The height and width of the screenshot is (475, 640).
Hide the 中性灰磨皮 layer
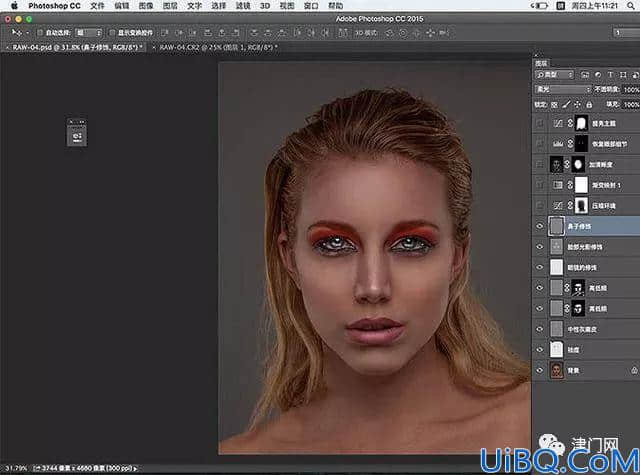pyautogui.click(x=540, y=329)
